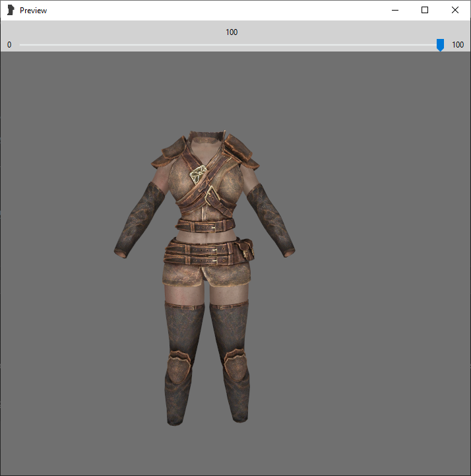Click the slider maximum label "100" at right end
Viewport: 471px width, 476px height.
point(458,45)
